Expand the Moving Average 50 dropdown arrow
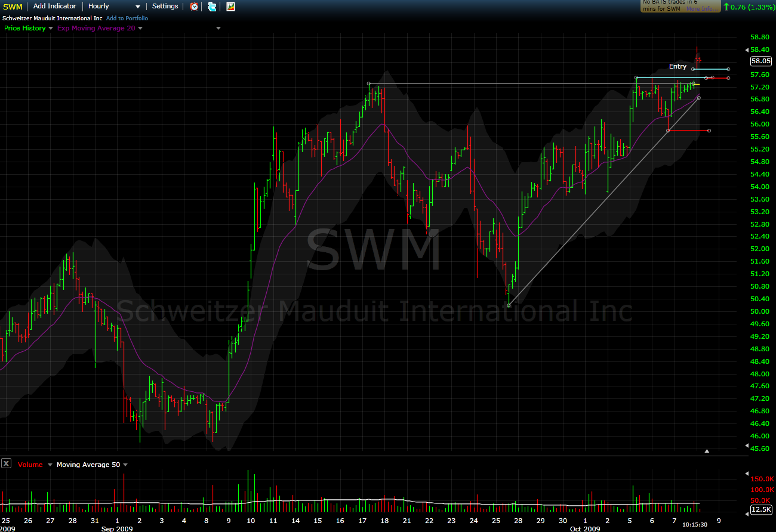The image size is (776, 532). pyautogui.click(x=125, y=465)
